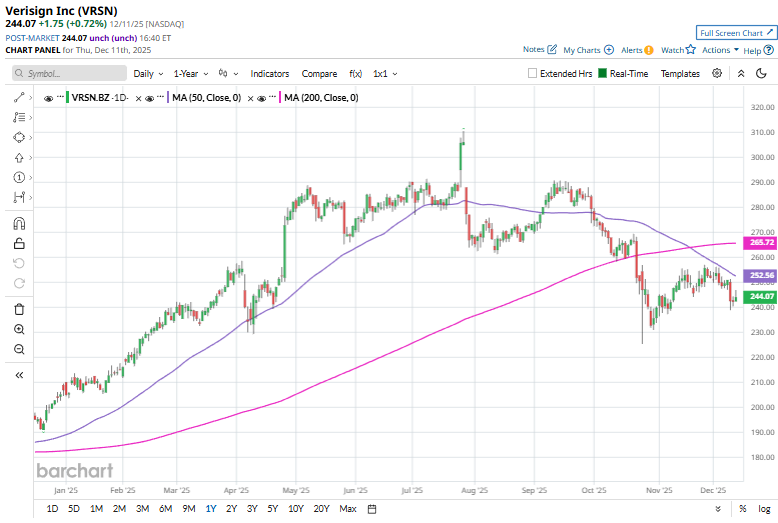Viewport: 778px width, 523px height.
Task: Zoom in using the magnifier plus icon
Action: click(x=19, y=329)
